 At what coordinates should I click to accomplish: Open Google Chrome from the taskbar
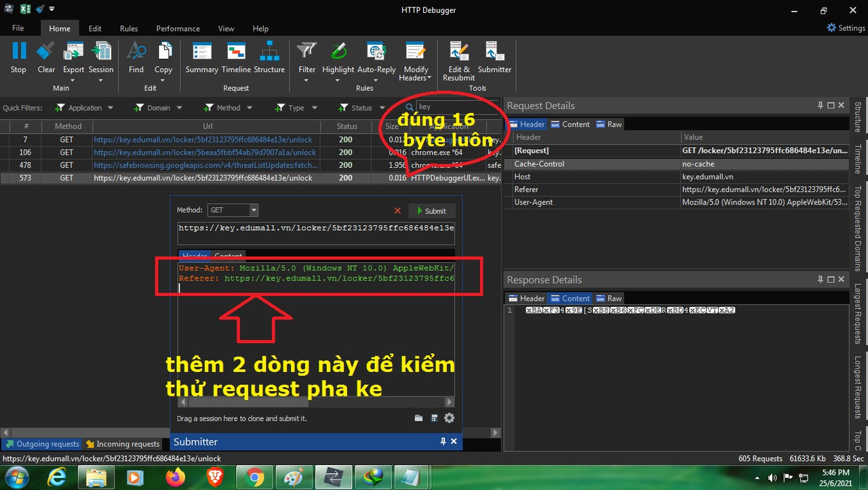click(255, 477)
